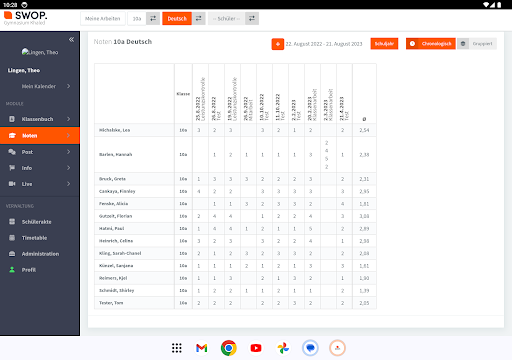Expand the Info chevron arrow

(68, 168)
